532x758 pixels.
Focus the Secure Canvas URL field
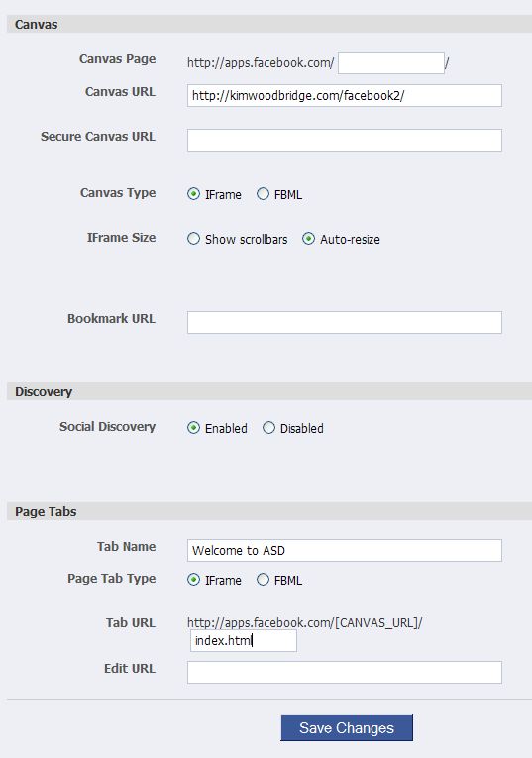[x=345, y=140]
